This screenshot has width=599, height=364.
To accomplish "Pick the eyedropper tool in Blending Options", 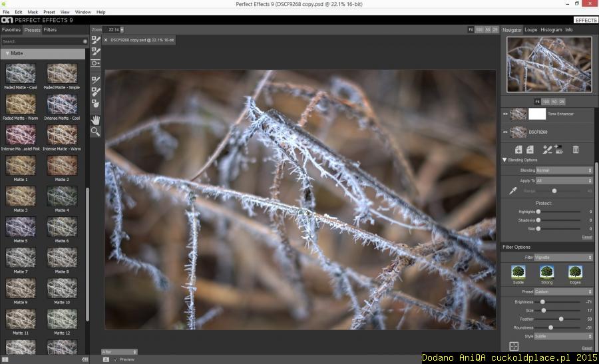I will tap(513, 191).
